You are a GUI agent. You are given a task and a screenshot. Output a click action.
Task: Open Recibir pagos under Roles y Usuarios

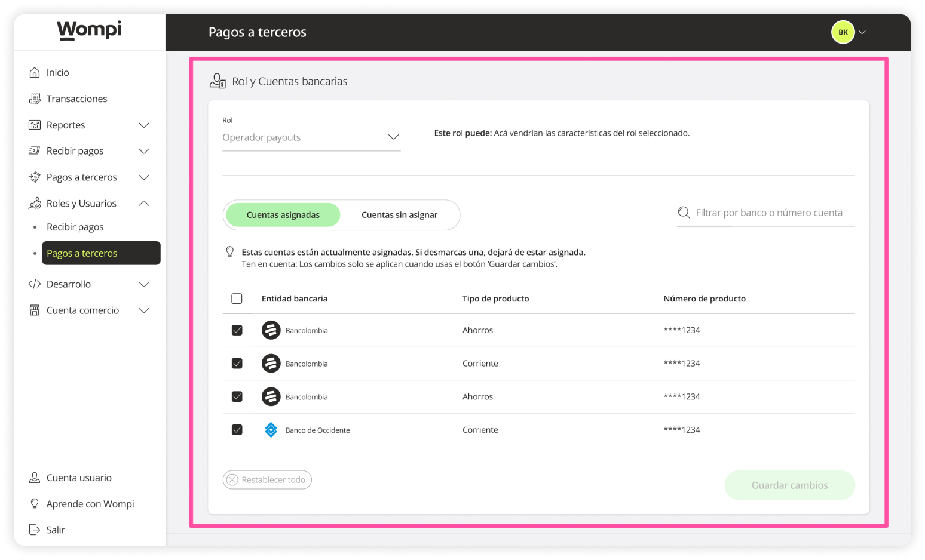(75, 227)
